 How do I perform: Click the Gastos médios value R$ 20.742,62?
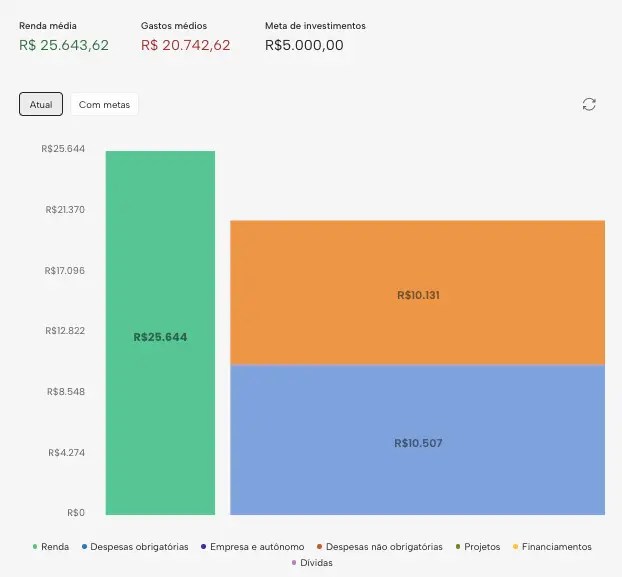tap(186, 45)
